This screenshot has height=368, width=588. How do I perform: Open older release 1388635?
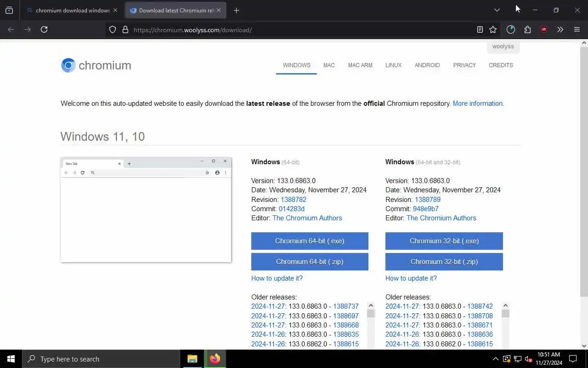pyautogui.click(x=346, y=334)
